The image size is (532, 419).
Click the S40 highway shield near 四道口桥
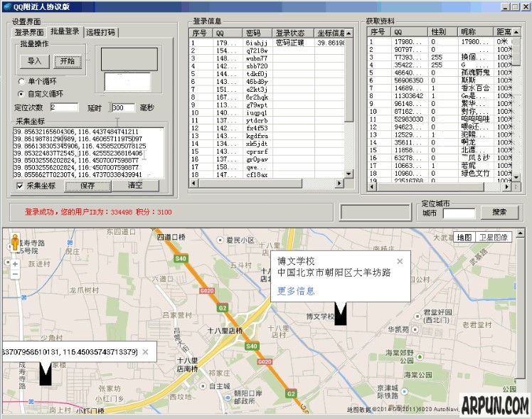[x=181, y=258]
